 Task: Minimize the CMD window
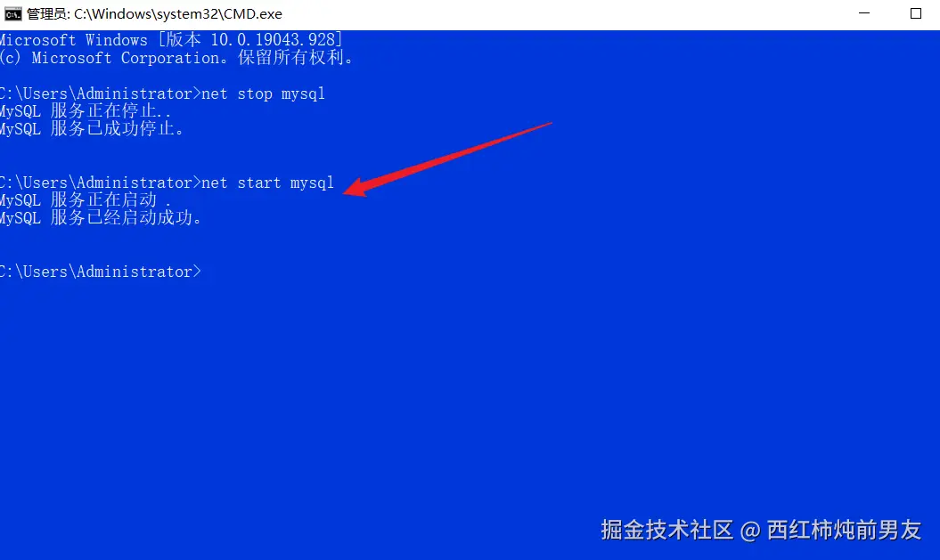click(x=864, y=13)
